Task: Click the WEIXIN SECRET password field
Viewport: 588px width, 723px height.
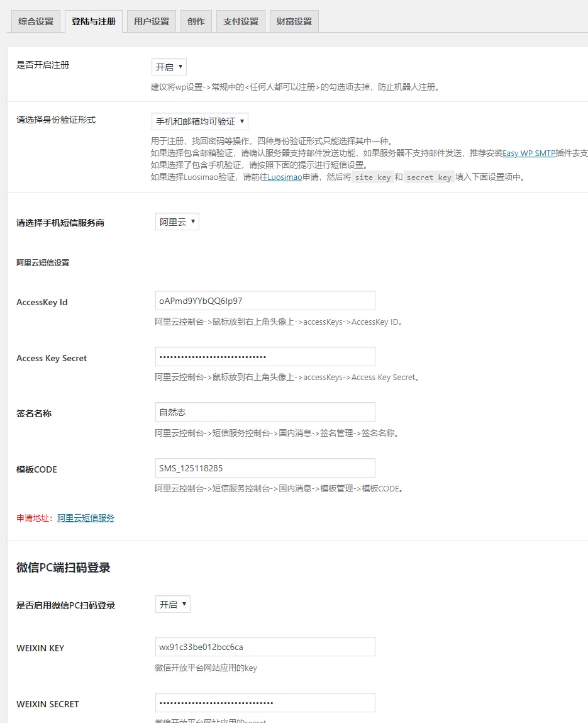Action: click(265, 703)
